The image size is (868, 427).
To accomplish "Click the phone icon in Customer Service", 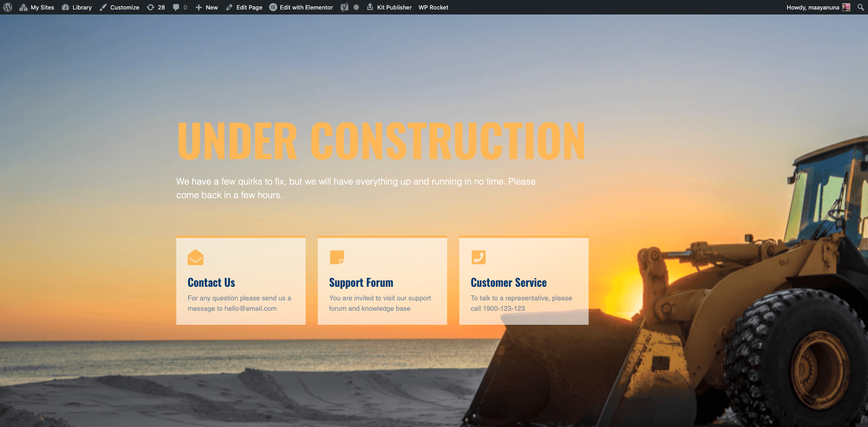I will click(478, 257).
